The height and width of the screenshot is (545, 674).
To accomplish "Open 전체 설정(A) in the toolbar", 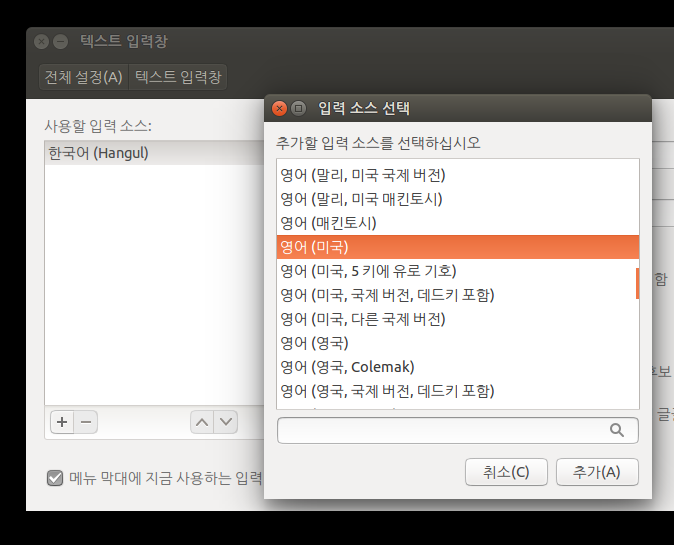I will 84,77.
